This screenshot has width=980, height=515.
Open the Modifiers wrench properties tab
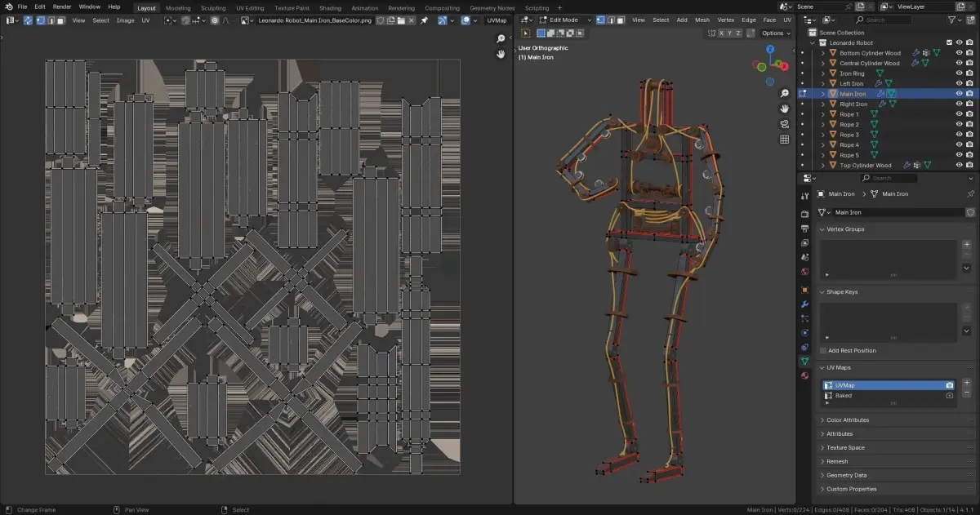[x=805, y=304]
